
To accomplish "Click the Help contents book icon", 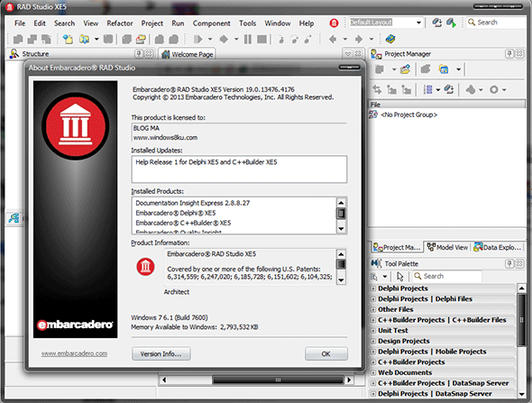I will (390, 39).
